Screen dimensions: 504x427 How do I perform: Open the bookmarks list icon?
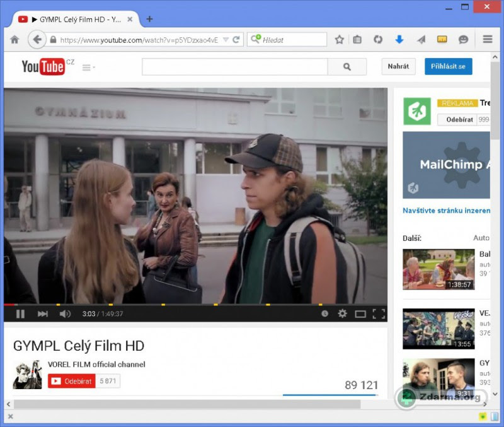357,40
